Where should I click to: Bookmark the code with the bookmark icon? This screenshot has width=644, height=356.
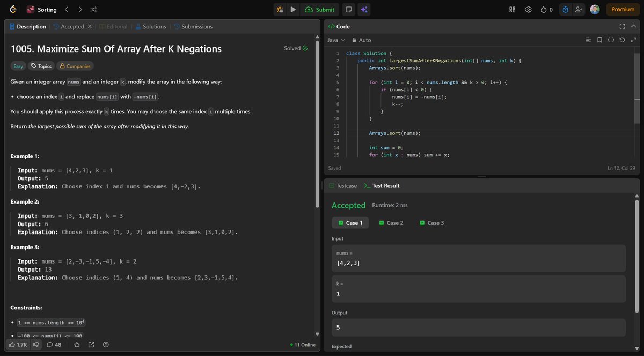[599, 40]
